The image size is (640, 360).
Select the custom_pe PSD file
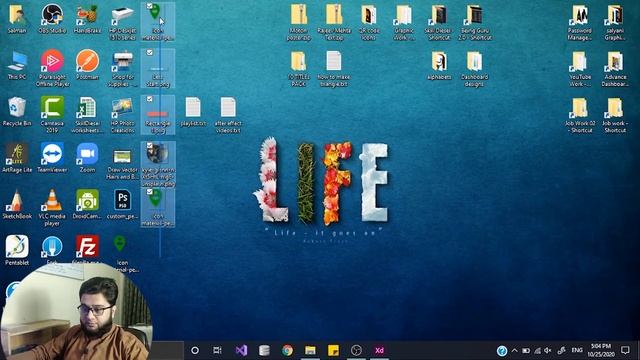click(122, 205)
